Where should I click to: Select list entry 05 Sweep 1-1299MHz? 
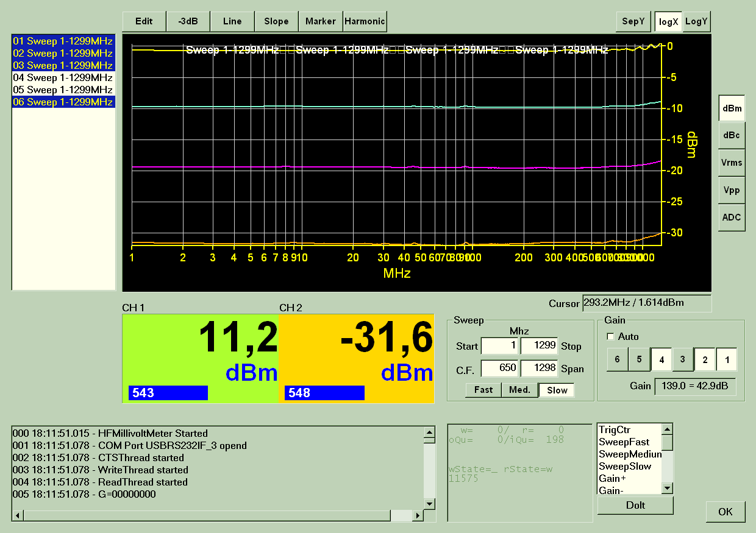point(63,90)
